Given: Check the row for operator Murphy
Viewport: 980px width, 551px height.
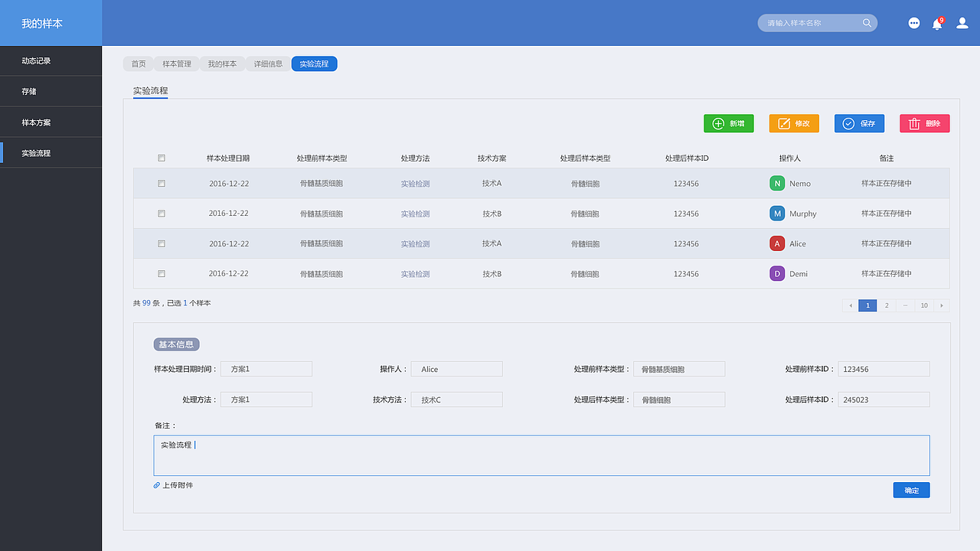Looking at the screenshot, I should tap(162, 214).
